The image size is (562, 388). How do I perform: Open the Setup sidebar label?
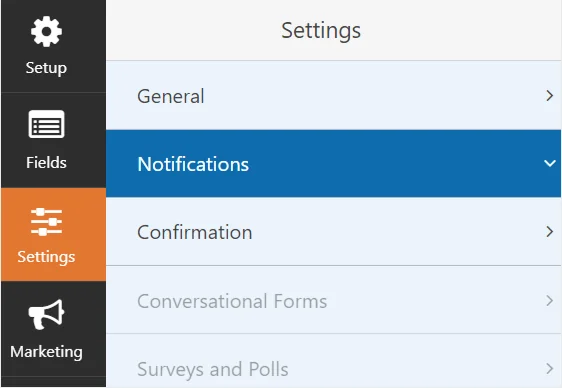(46, 68)
